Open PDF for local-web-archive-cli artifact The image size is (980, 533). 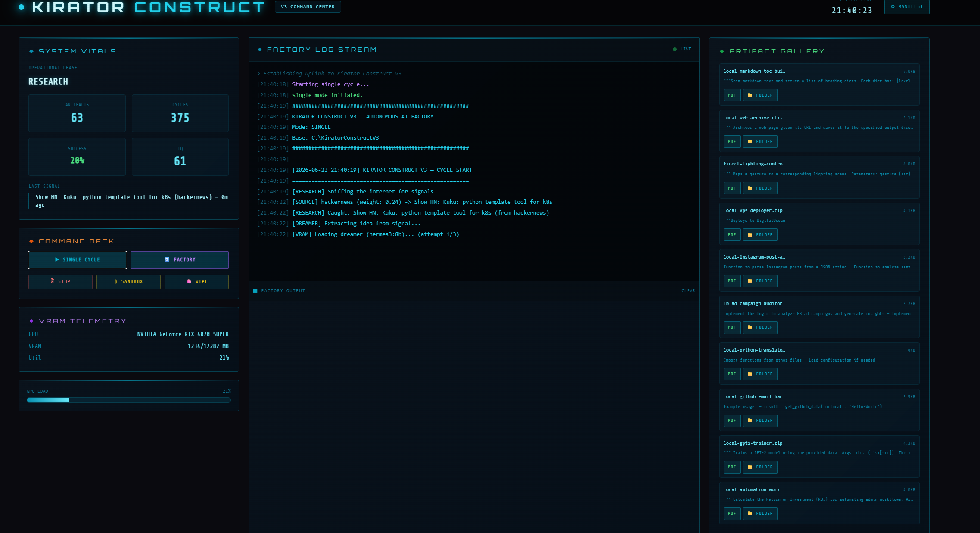click(732, 142)
